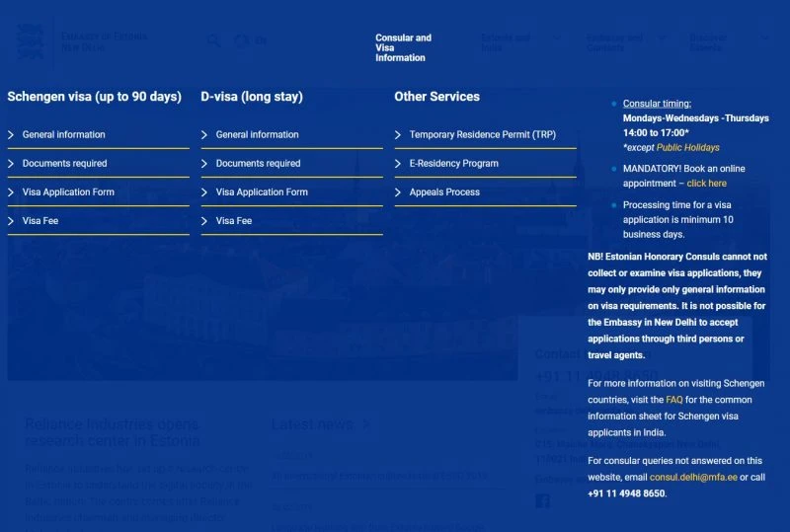Click the Schengen visa (up to 90 days) heading
The width and height of the screenshot is (790, 532).
94,97
